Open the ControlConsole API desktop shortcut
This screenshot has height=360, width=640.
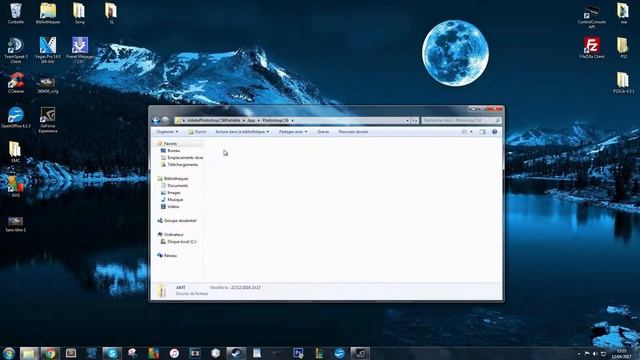tap(591, 16)
